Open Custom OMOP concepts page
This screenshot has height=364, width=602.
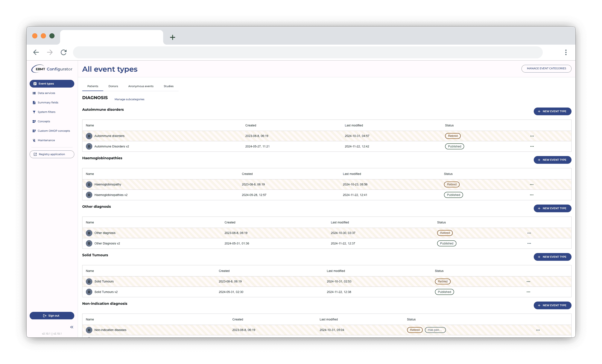pos(54,131)
